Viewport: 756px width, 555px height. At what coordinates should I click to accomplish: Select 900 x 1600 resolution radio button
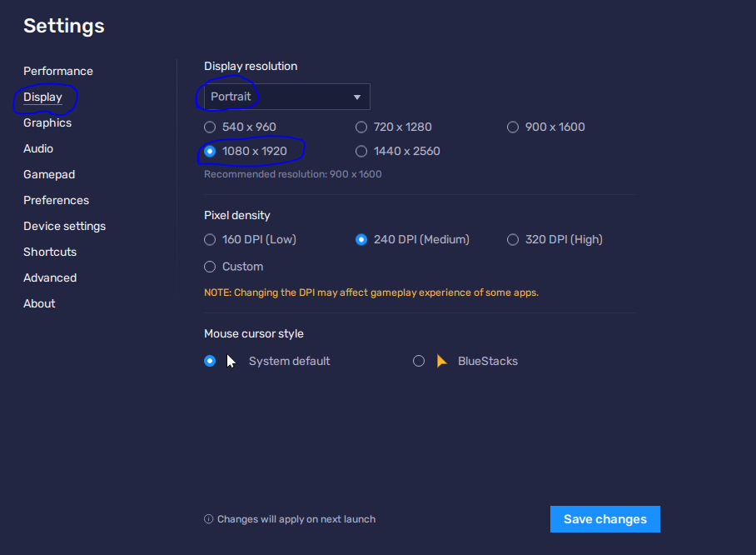(x=513, y=127)
